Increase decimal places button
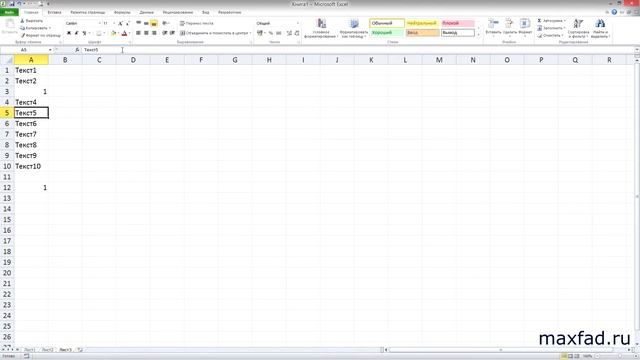This screenshot has height=360, width=640. click(x=289, y=33)
